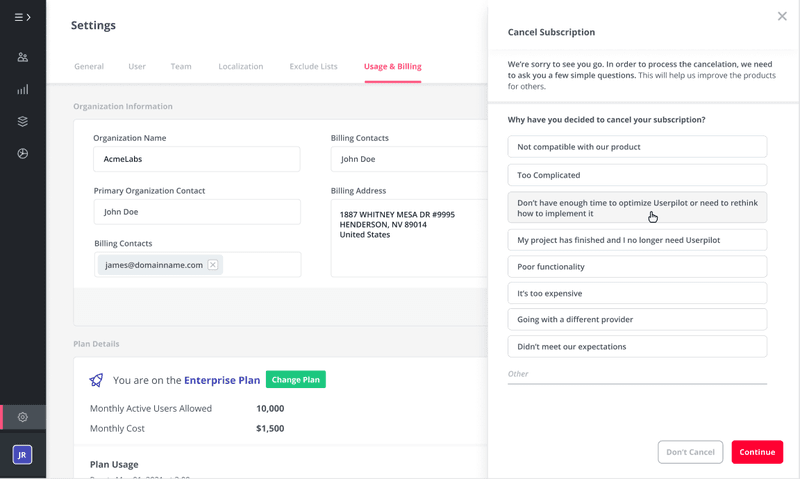Screen dimensions: 800x479
Task: Open the settings gear icon
Action: 22,417
